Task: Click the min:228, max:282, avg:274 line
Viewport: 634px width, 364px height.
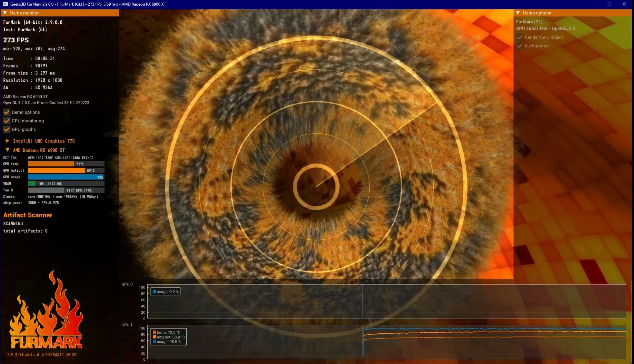Action: point(34,49)
